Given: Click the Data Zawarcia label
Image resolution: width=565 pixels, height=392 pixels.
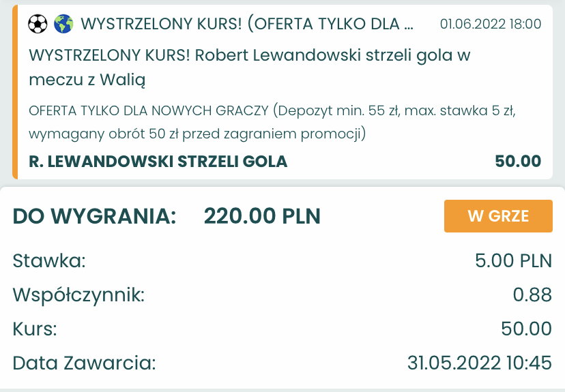Looking at the screenshot, I should coord(85,363).
